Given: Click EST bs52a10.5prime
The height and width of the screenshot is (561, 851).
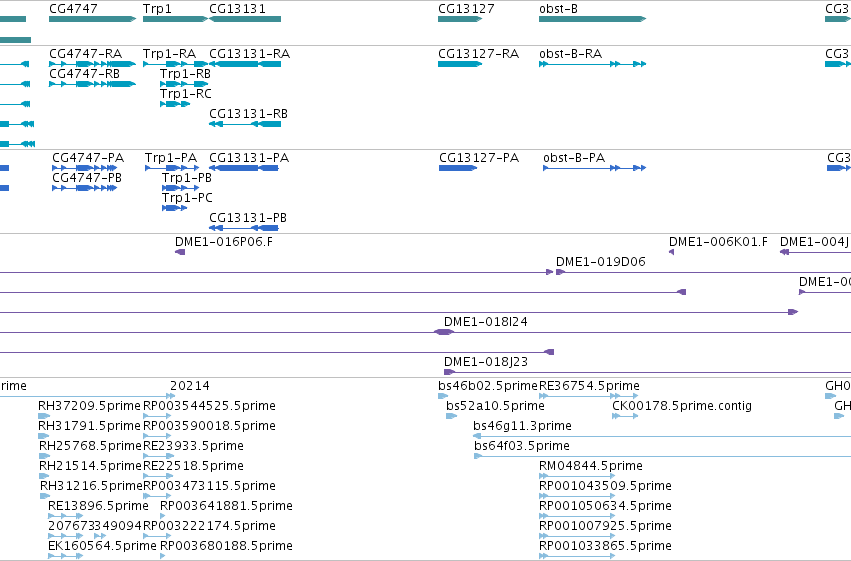Looking at the screenshot, I should (452, 416).
